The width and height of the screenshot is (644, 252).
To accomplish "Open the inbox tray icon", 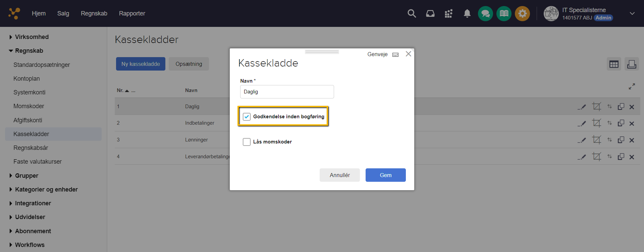I will [x=430, y=13].
